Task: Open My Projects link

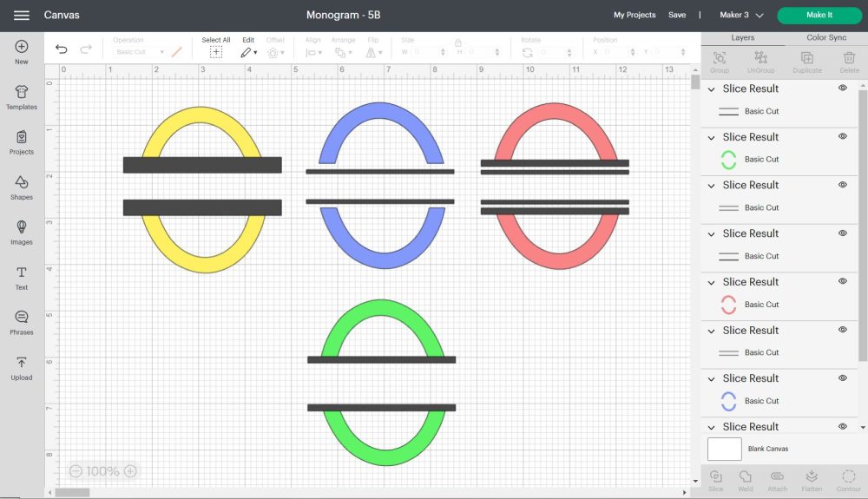Action: tap(635, 16)
